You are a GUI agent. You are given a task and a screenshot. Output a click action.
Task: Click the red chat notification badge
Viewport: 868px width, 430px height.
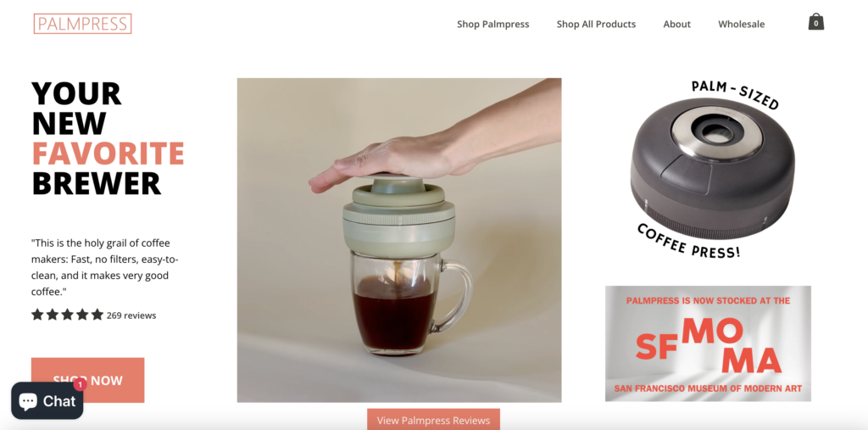(x=80, y=384)
